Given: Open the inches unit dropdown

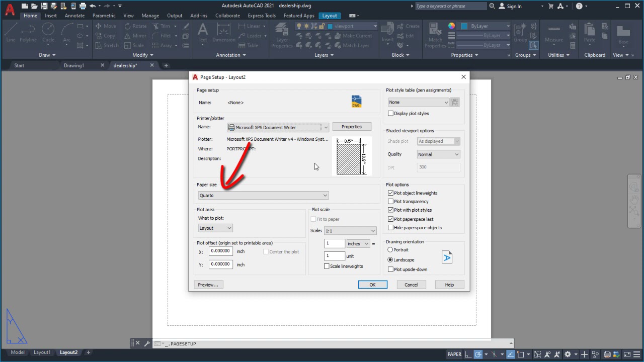Looking at the screenshot, I should coord(358,243).
